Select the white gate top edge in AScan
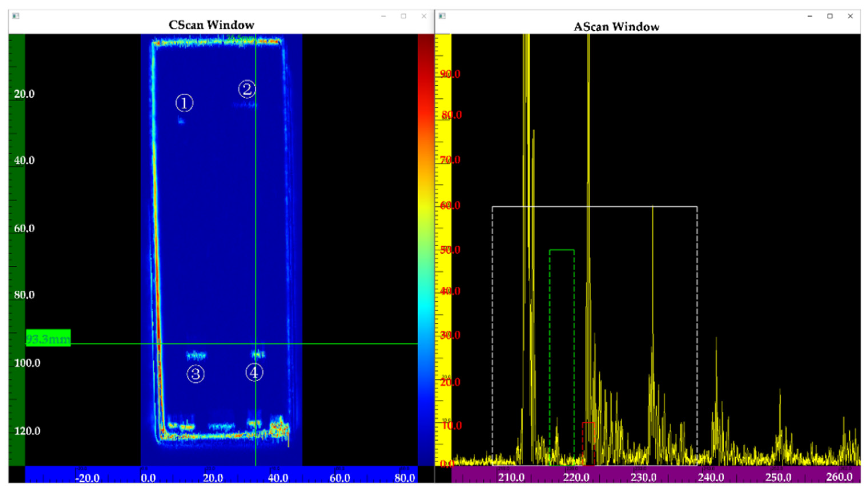Viewport: 868px width, 492px height. point(594,206)
